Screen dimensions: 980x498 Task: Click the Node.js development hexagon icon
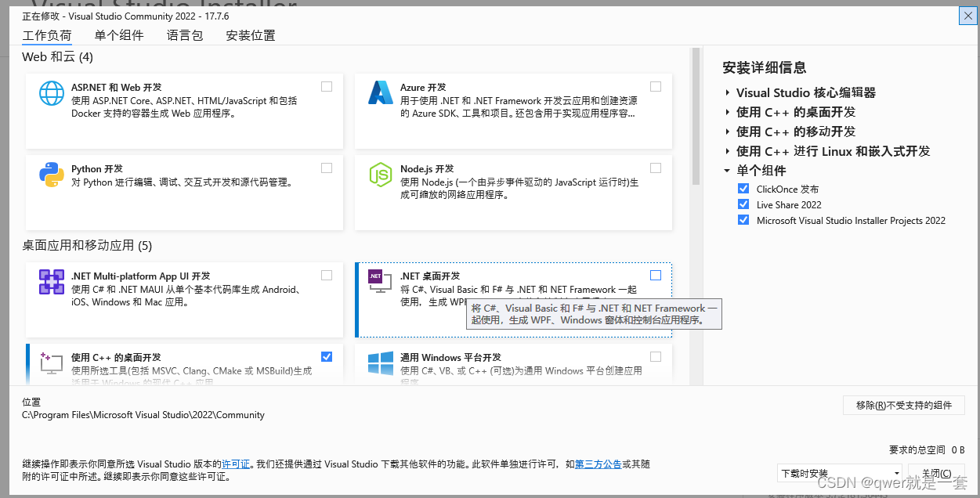(x=381, y=175)
